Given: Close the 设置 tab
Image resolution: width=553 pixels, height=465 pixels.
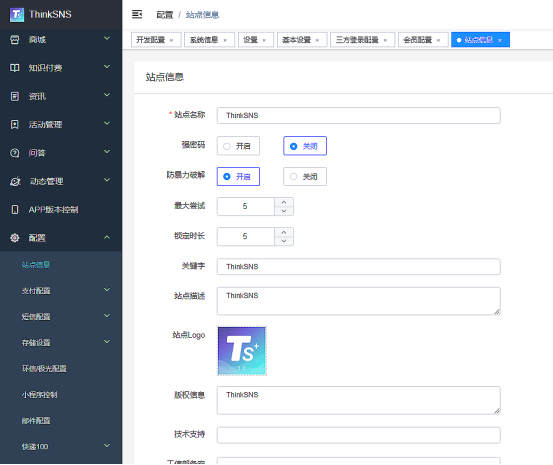Looking at the screenshot, I should click(264, 40).
